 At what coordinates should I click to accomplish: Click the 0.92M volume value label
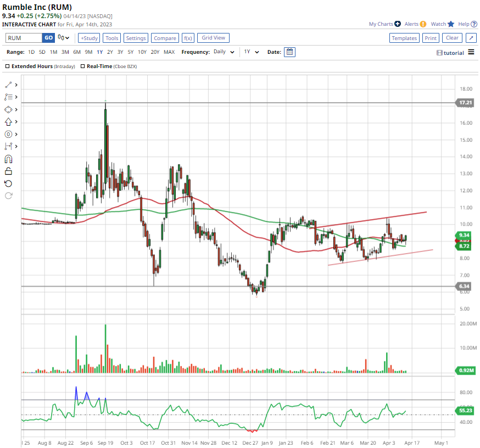(466, 370)
